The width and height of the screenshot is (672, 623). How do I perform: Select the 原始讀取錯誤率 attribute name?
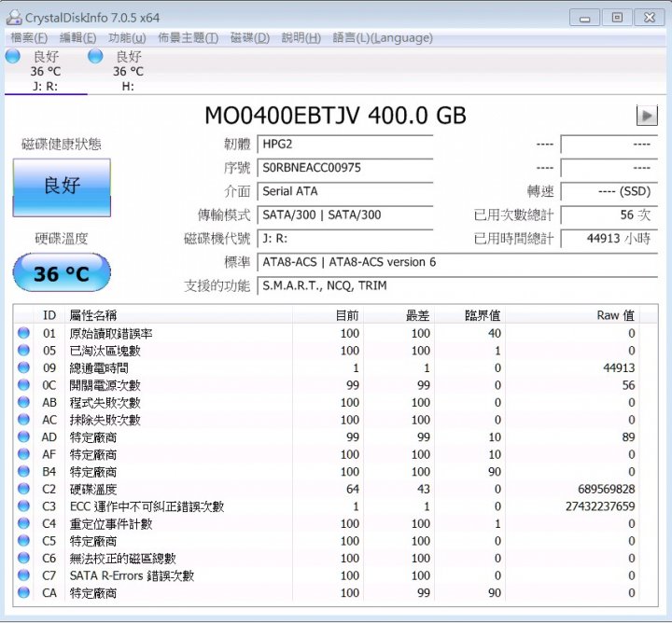(x=111, y=334)
